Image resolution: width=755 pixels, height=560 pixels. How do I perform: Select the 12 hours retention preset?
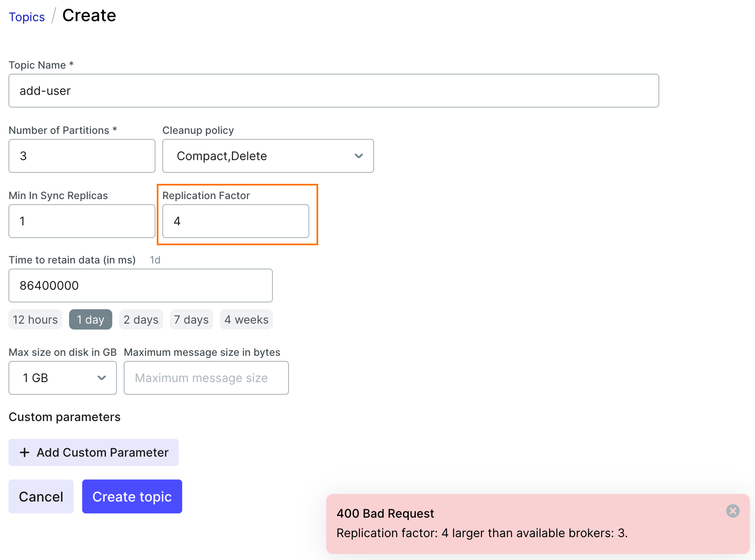[x=35, y=319]
